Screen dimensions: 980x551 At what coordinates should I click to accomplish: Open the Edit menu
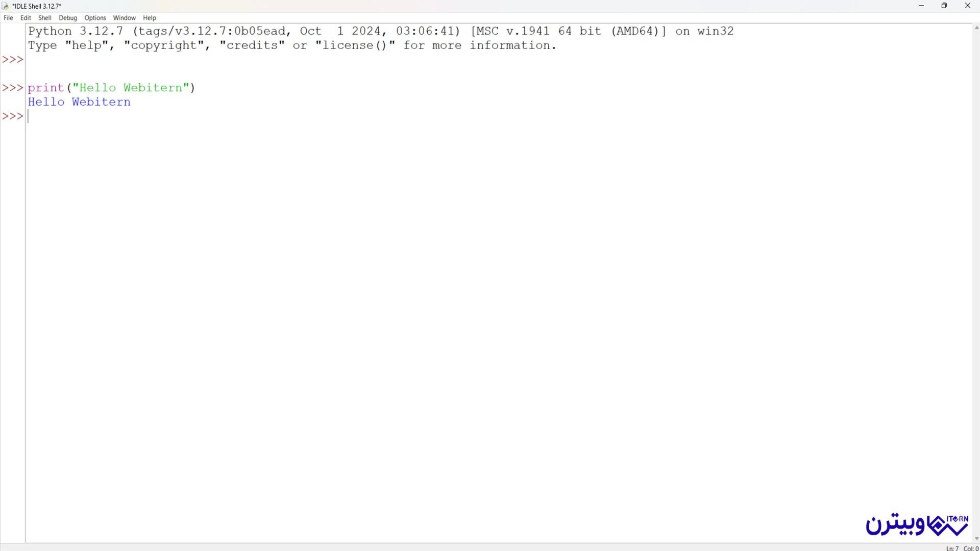tap(25, 17)
